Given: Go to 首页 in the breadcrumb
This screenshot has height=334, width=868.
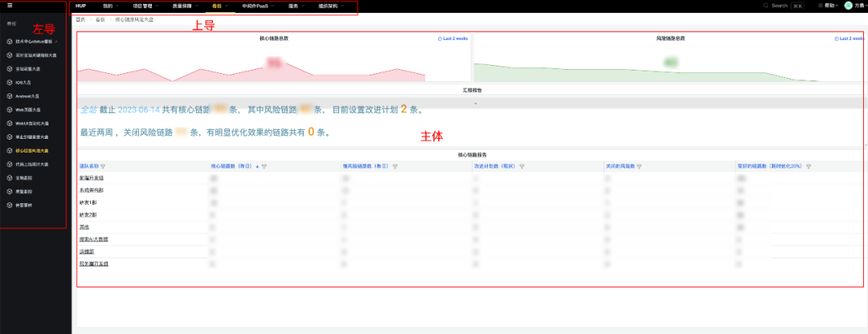Looking at the screenshot, I should click(81, 19).
